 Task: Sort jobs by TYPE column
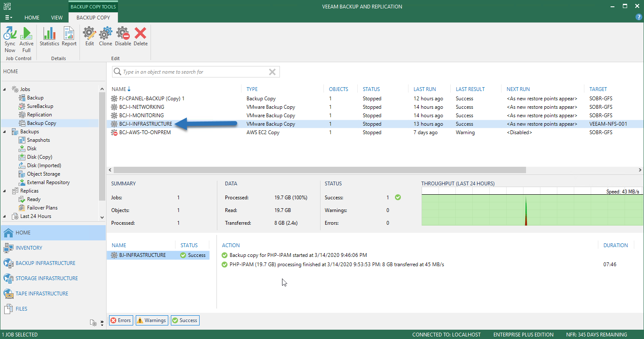click(x=252, y=89)
